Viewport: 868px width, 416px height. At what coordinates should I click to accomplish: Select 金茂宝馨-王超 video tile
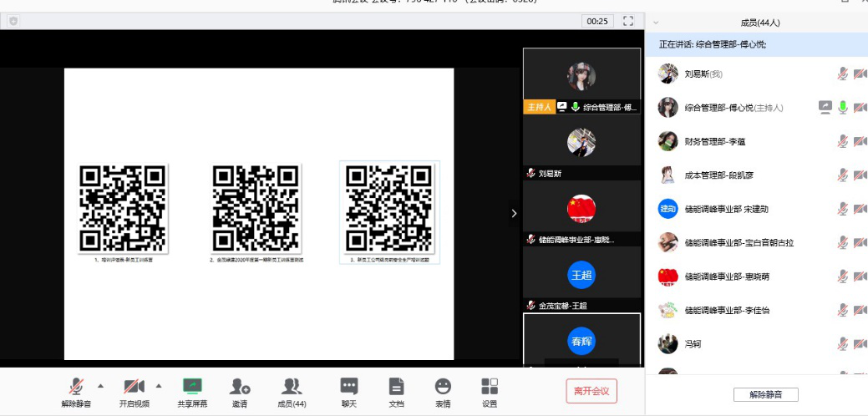(x=581, y=279)
